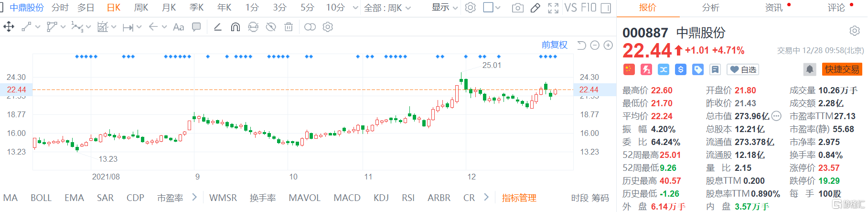The height and width of the screenshot is (212, 868).
Task: Delete drawings with the trash icon
Action: tap(289, 27)
